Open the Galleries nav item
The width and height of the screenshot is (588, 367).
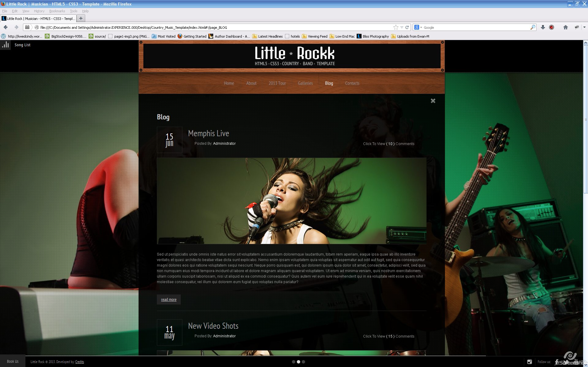[305, 83]
